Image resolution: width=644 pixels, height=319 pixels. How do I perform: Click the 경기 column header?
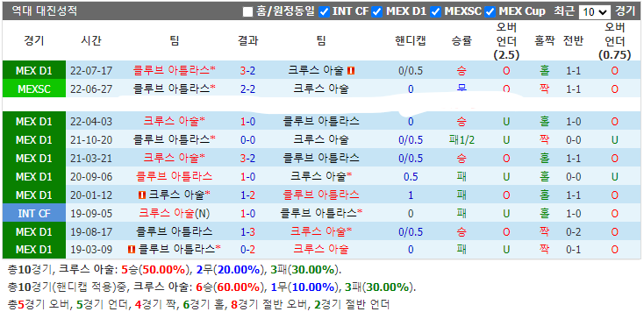click(x=34, y=40)
